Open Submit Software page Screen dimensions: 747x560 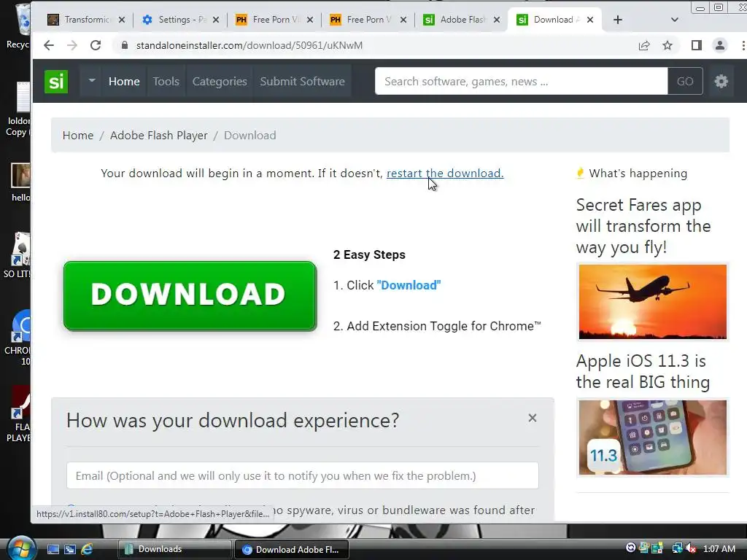(x=302, y=82)
